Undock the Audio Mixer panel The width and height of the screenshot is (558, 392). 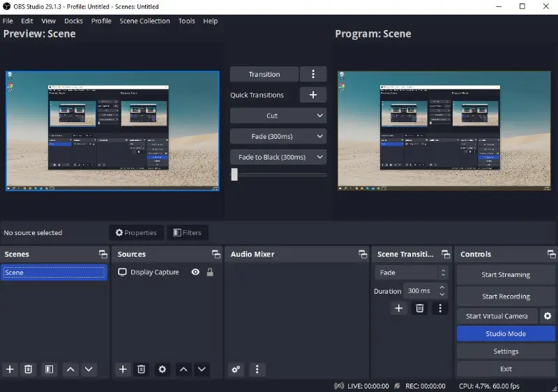(363, 254)
